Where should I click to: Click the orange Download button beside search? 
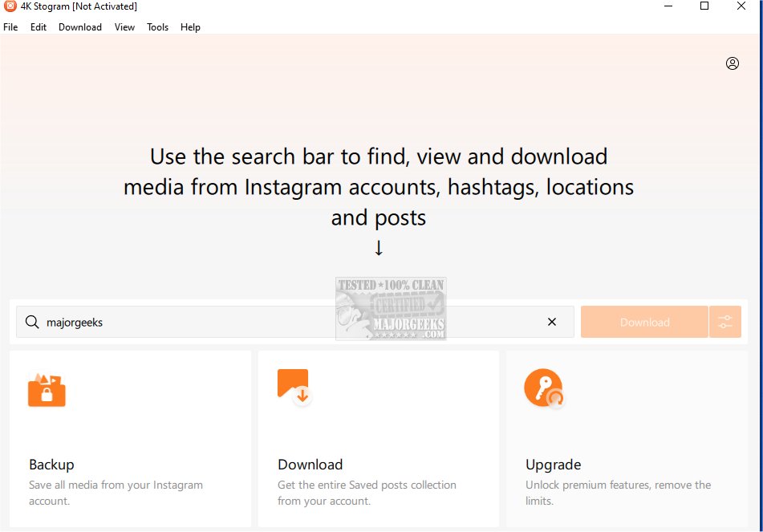point(644,322)
